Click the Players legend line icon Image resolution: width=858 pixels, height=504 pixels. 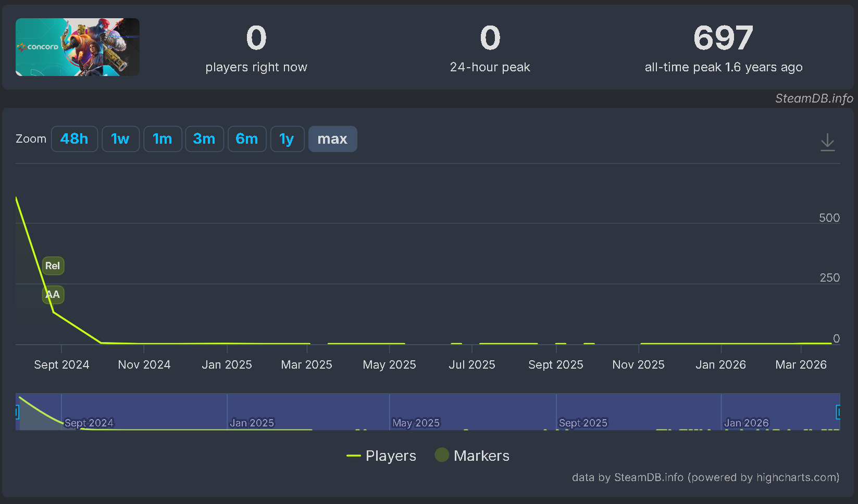pos(354,456)
